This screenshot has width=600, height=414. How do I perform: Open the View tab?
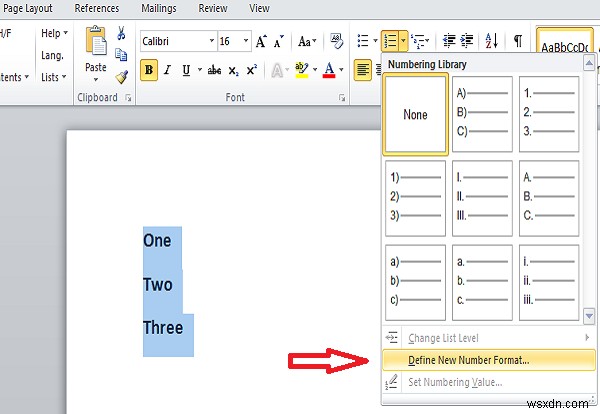pyautogui.click(x=259, y=8)
